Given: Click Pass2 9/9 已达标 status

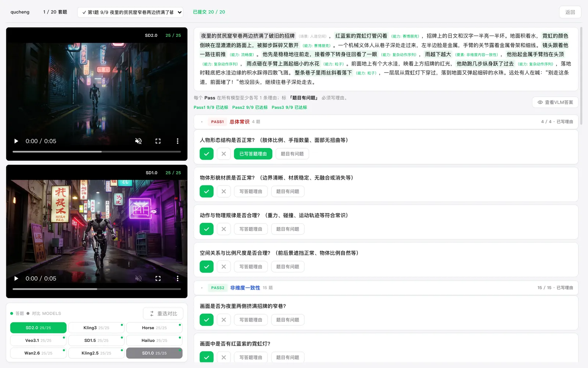Looking at the screenshot, I should pos(250,107).
